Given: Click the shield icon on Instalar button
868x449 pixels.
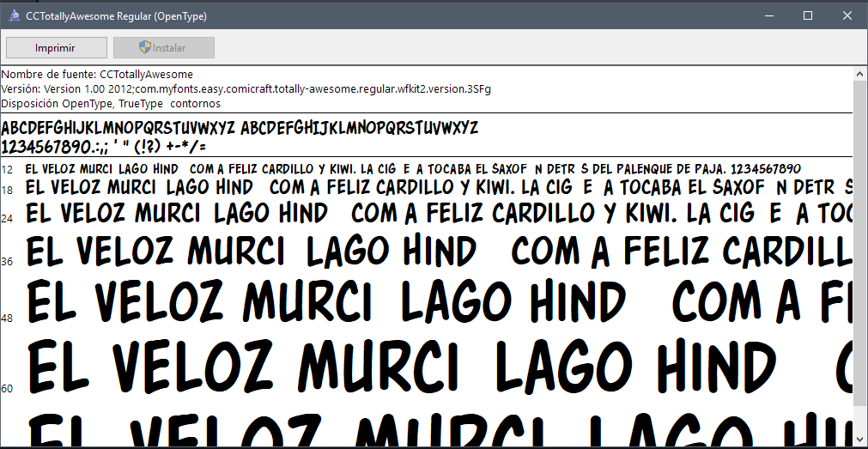Looking at the screenshot, I should pos(145,47).
